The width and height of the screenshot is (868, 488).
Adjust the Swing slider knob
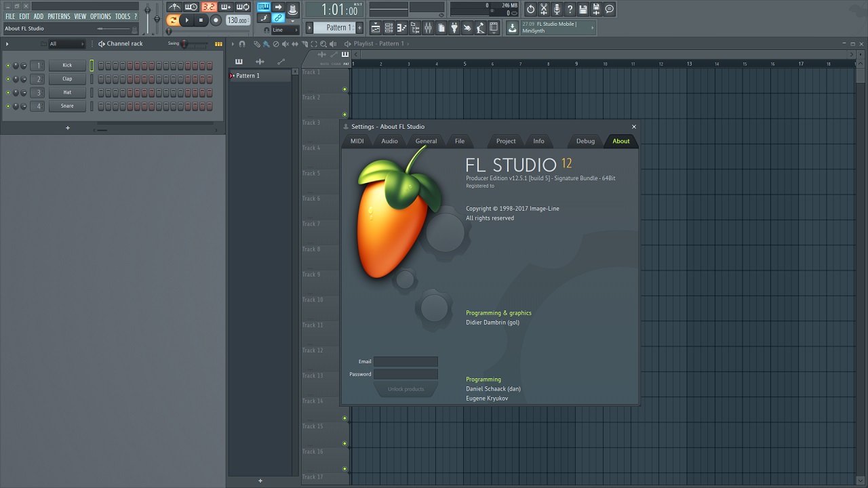pos(184,44)
